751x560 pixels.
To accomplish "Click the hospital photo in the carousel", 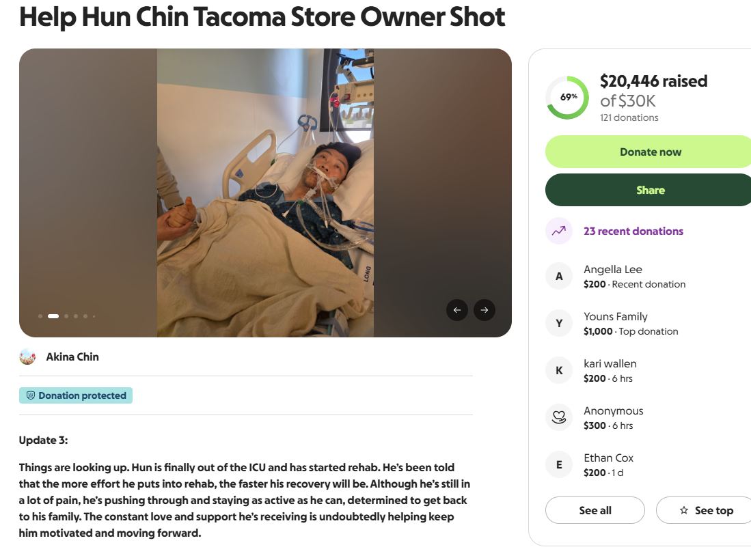I will 265,193.
